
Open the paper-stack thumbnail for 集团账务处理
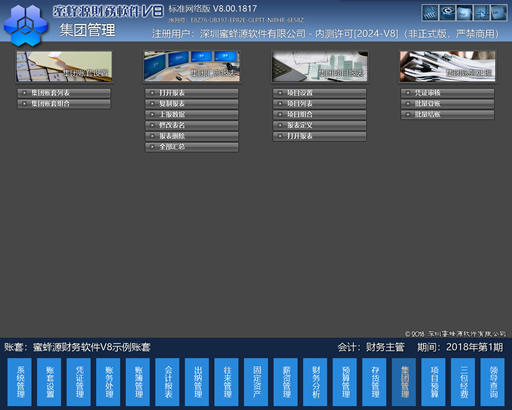[x=448, y=66]
